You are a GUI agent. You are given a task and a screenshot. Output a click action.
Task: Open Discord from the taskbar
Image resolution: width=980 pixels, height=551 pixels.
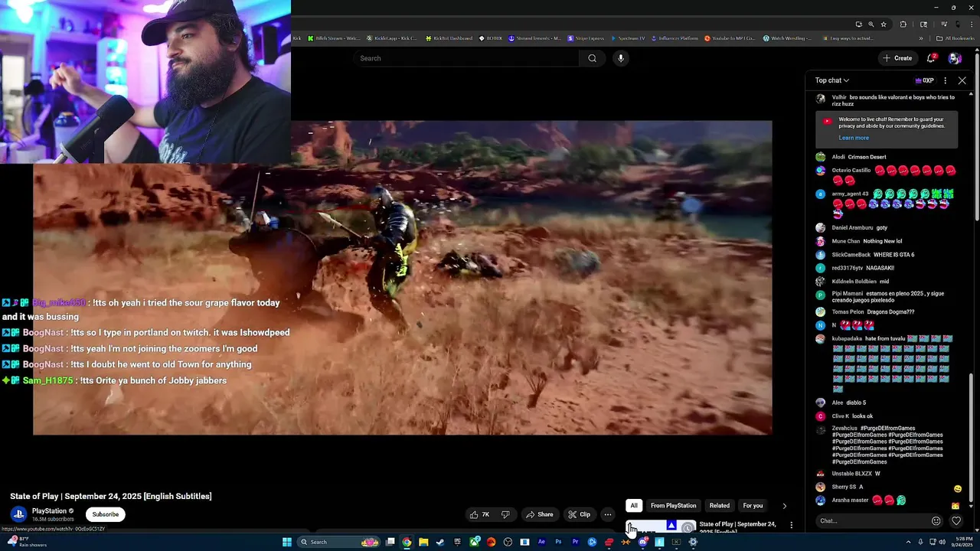coord(642,542)
